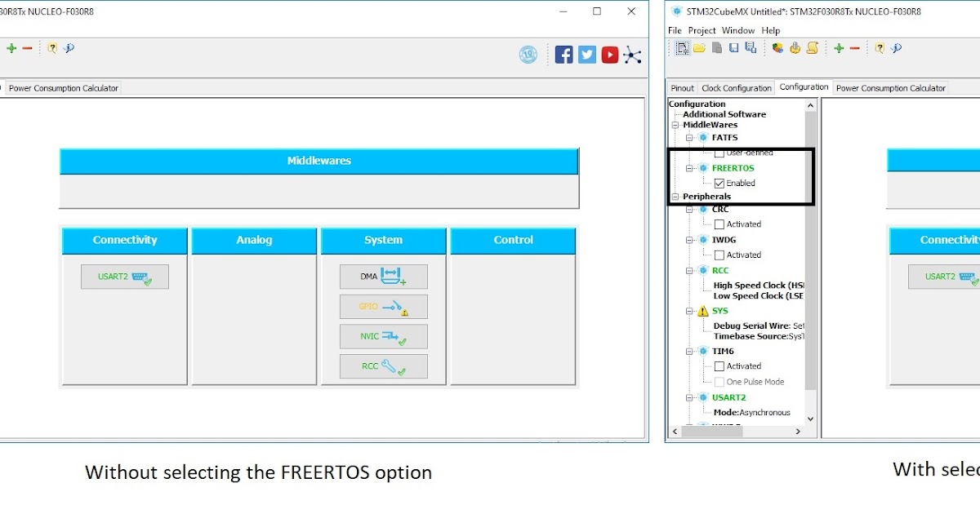Save the project using the save icon
The width and height of the screenshot is (980, 514).
[x=733, y=48]
